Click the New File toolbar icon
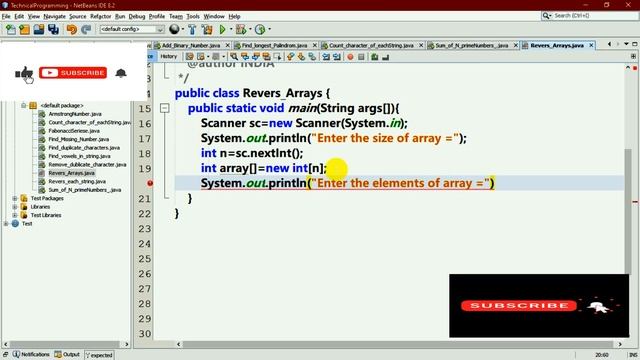This screenshot has width=640, height=360. [11, 29]
